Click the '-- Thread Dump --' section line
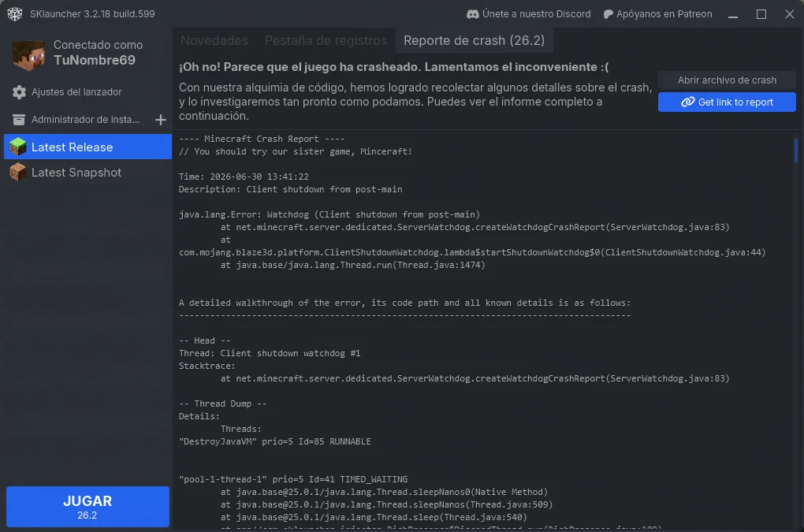Screen dimensions: 804x532 [x=222, y=404]
